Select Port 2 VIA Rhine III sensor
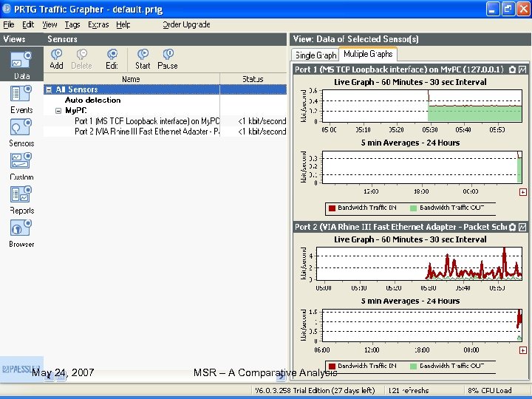This screenshot has width=532, height=399. click(147, 132)
